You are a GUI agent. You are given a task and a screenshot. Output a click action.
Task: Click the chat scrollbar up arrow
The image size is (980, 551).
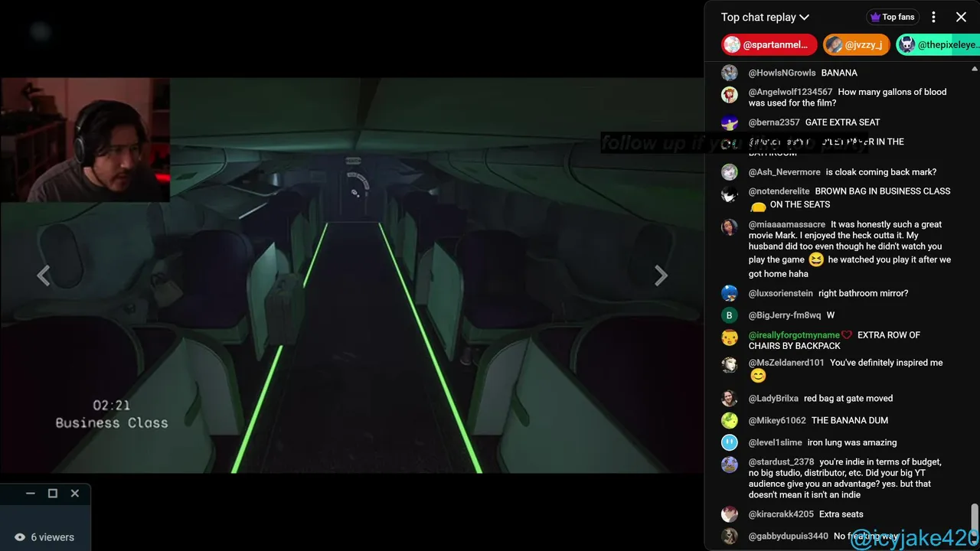tap(975, 69)
